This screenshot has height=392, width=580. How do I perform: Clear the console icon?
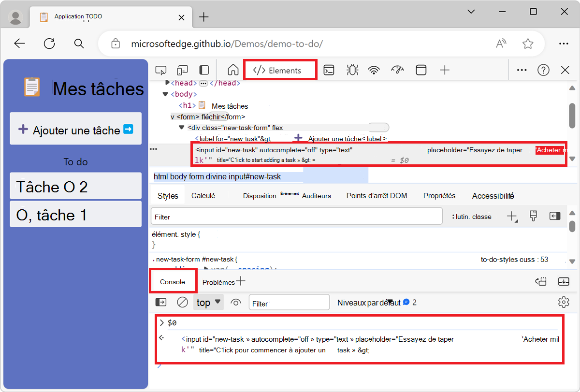point(182,303)
